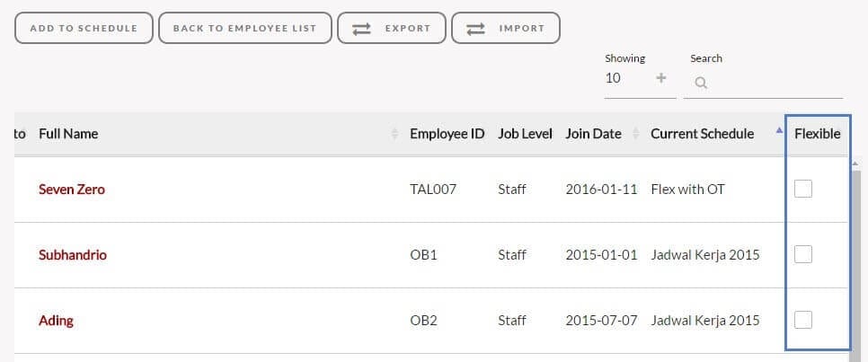
Task: Open the Seven Zero employee link
Action: pos(71,190)
